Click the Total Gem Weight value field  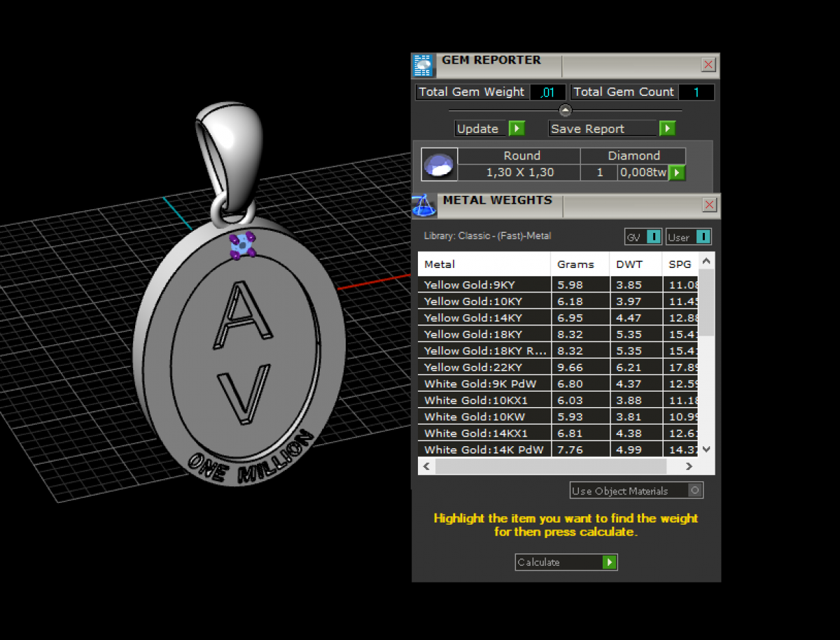(x=547, y=92)
